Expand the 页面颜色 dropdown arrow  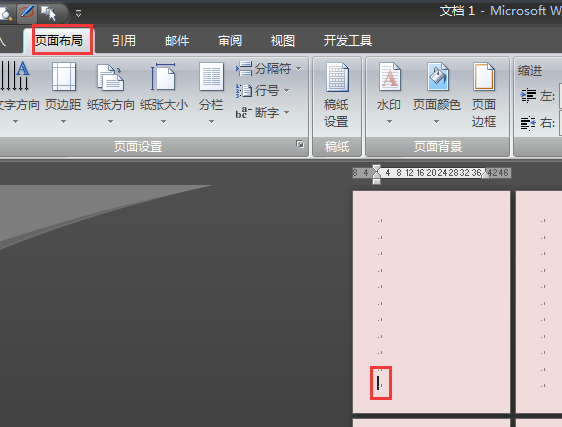coord(437,122)
